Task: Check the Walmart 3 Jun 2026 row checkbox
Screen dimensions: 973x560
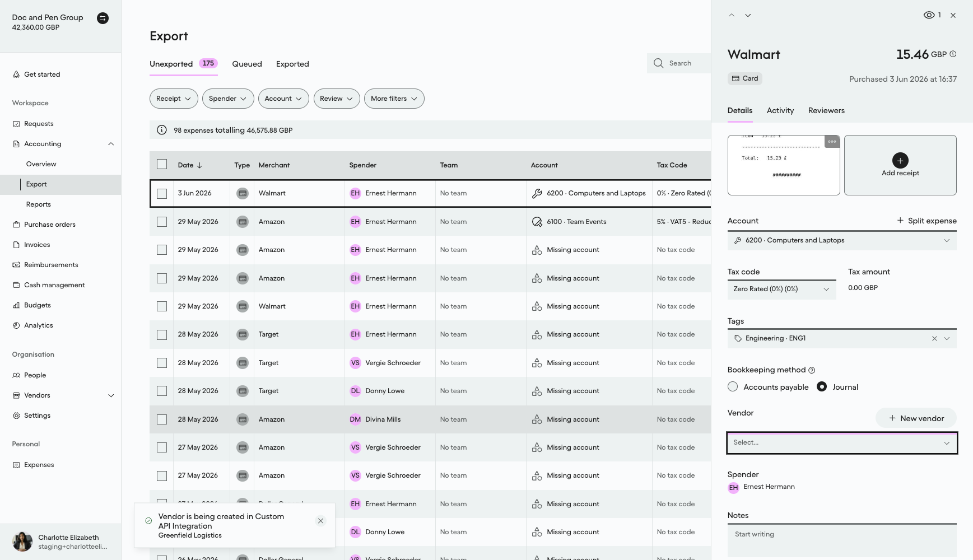Action: pyautogui.click(x=162, y=193)
